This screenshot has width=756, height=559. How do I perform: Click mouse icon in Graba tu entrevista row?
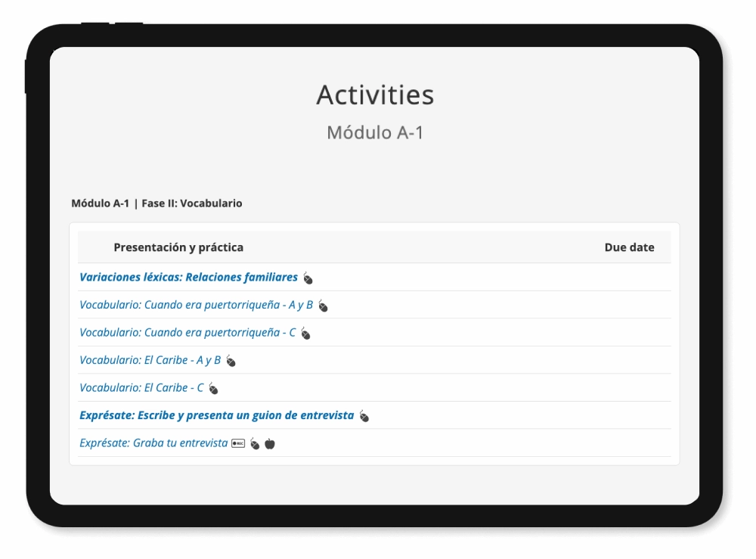click(x=255, y=444)
